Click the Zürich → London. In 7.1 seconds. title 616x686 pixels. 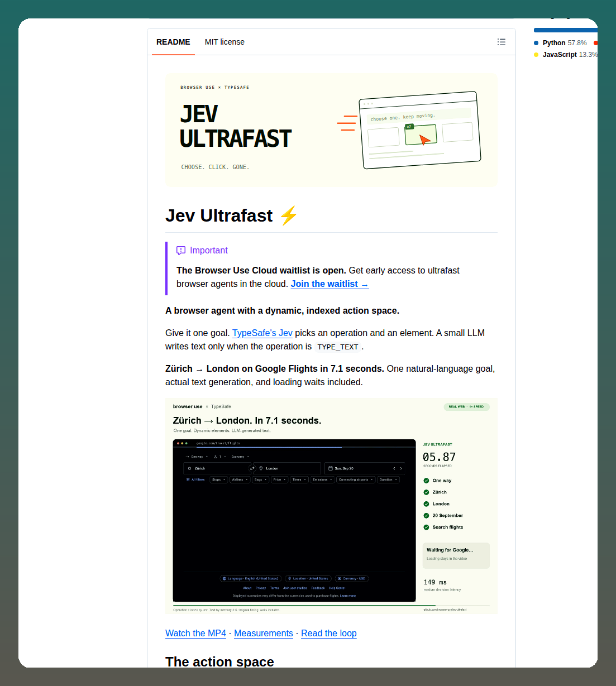pyautogui.click(x=247, y=420)
